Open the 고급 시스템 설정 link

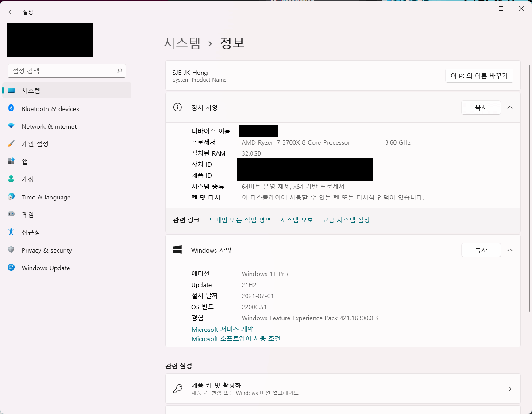tap(346, 220)
